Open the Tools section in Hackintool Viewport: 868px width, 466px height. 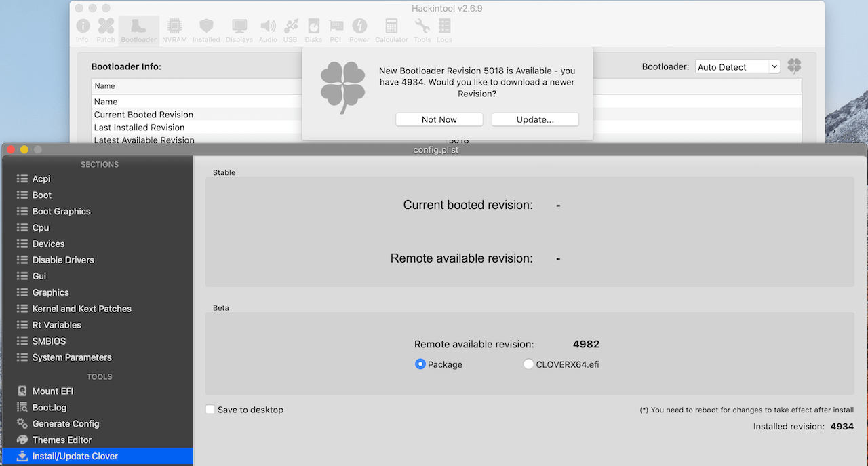coord(422,31)
